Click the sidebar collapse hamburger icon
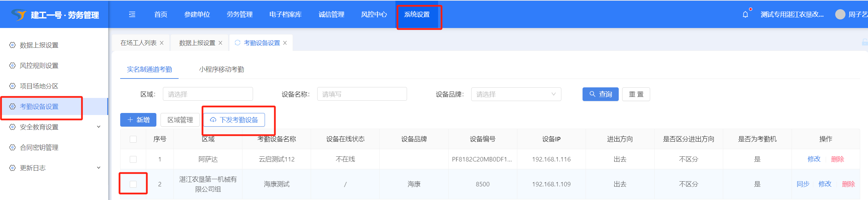The width and height of the screenshot is (868, 200). click(x=132, y=14)
